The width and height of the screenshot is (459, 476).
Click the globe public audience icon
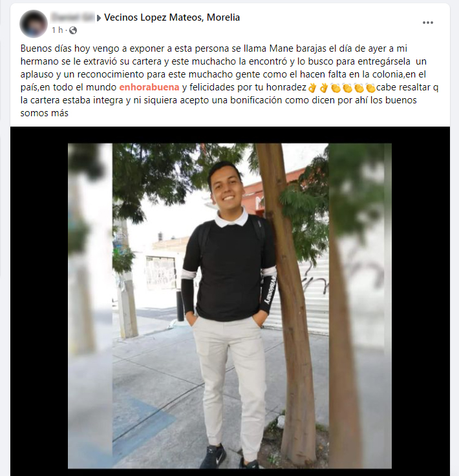pos(73,30)
